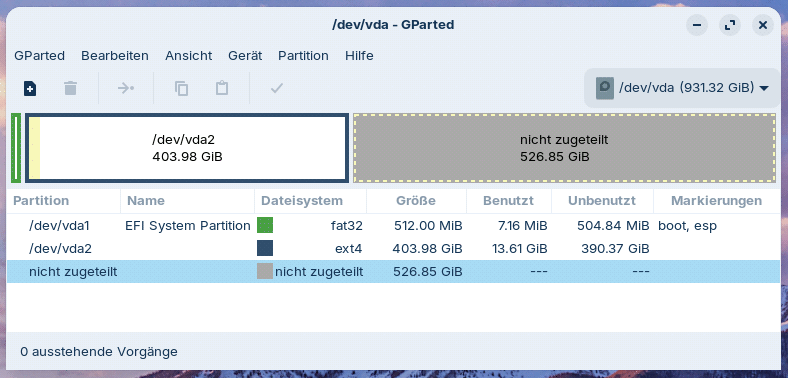Select the /dev/vda2 block in disk map

186,148
